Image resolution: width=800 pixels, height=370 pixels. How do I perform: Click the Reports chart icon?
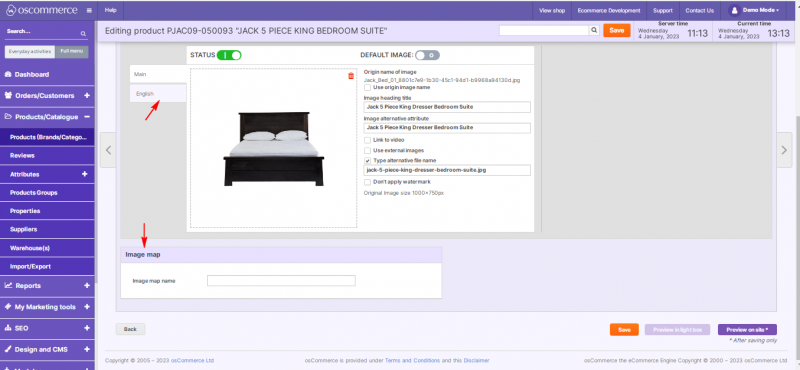[8, 286]
